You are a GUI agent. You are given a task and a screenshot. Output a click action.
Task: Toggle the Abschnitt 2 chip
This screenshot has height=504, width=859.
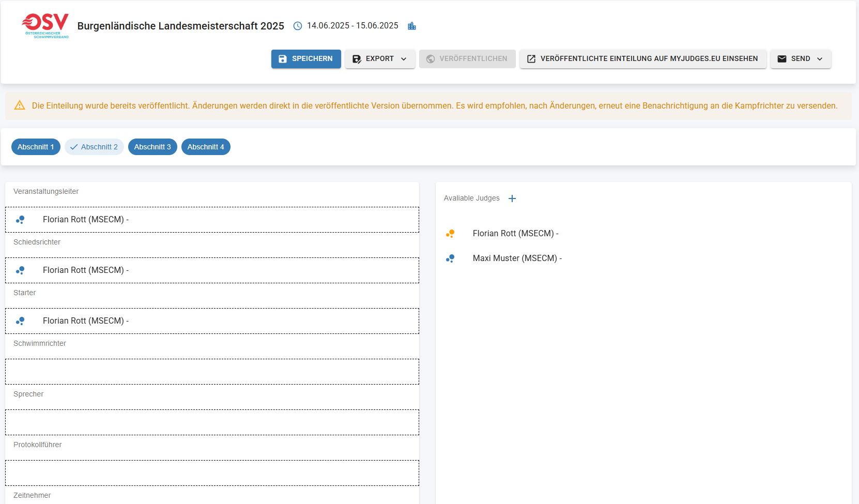coord(94,147)
